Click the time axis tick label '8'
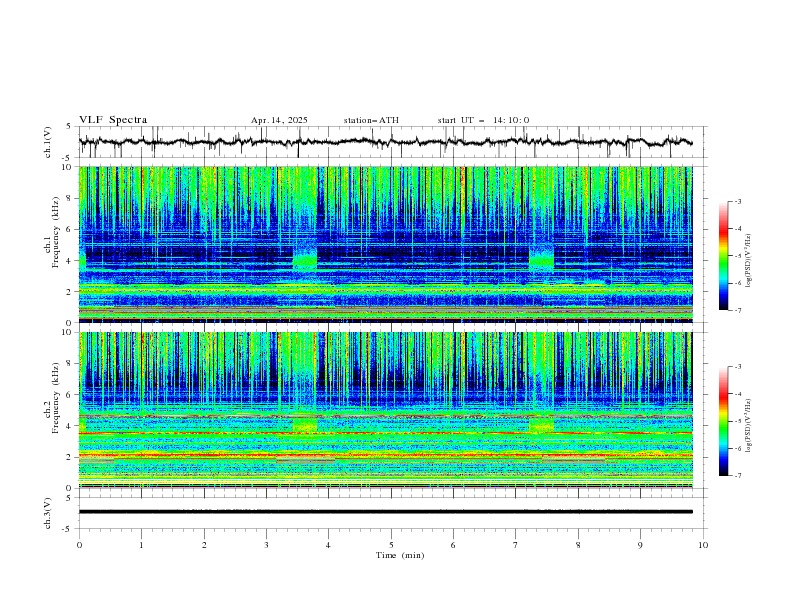792x612 pixels. (578, 545)
